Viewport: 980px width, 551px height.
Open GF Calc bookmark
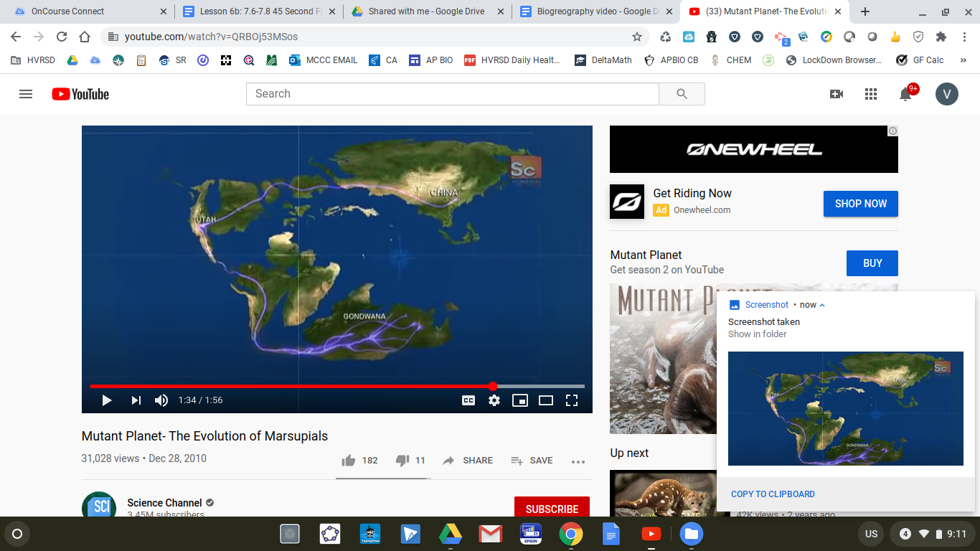point(920,60)
